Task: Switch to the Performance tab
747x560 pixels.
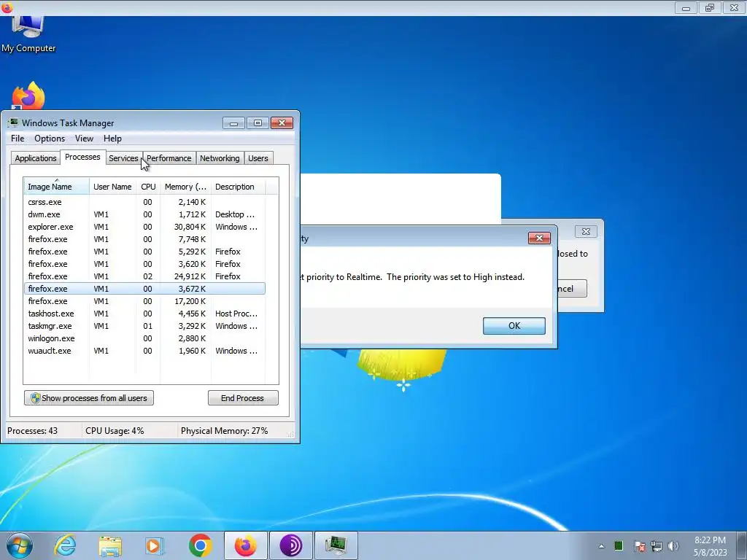Action: (169, 158)
